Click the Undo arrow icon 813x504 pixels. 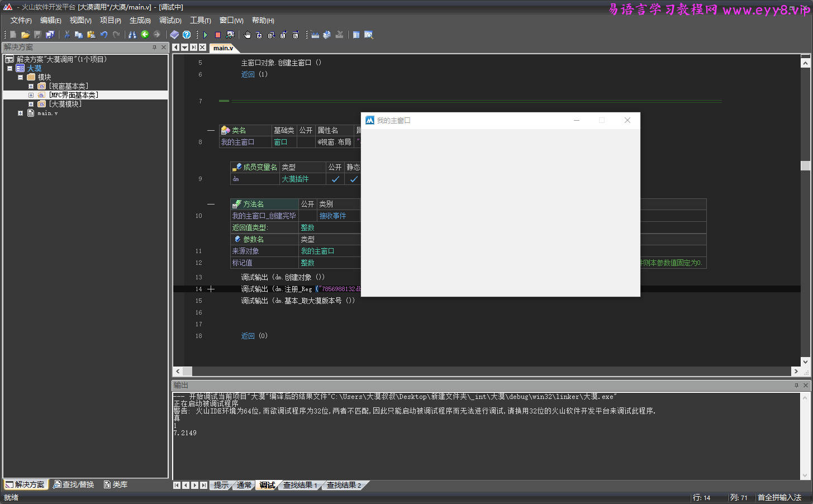pos(104,35)
